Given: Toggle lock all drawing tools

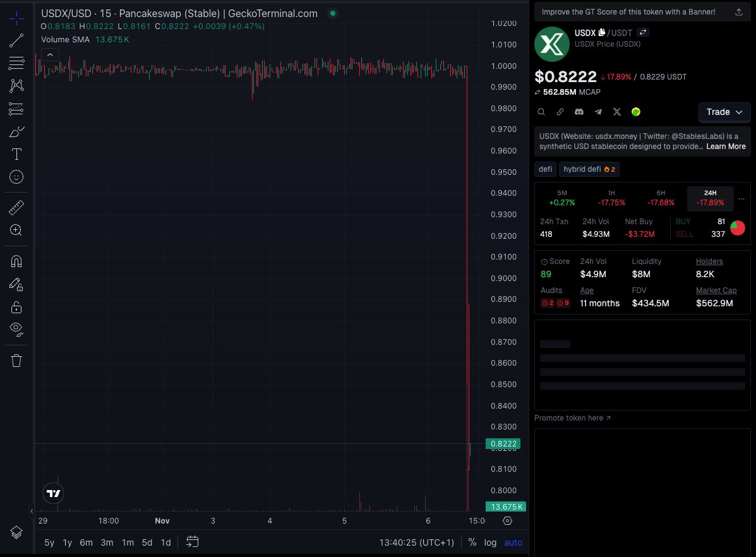Looking at the screenshot, I should point(16,307).
